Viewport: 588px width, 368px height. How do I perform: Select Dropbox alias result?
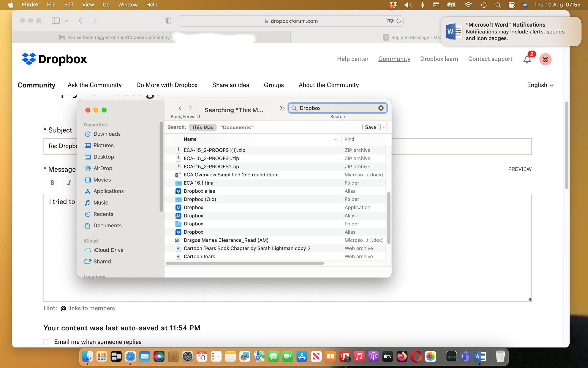275,191
